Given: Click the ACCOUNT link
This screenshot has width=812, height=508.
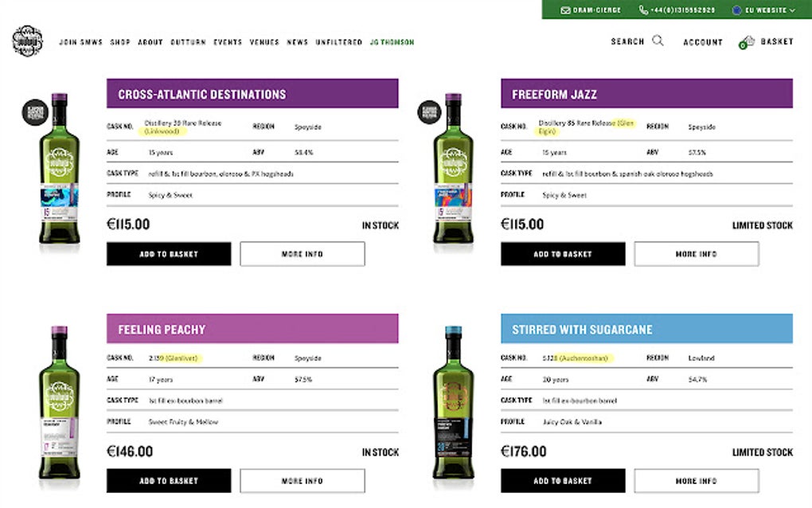Looking at the screenshot, I should 702,41.
